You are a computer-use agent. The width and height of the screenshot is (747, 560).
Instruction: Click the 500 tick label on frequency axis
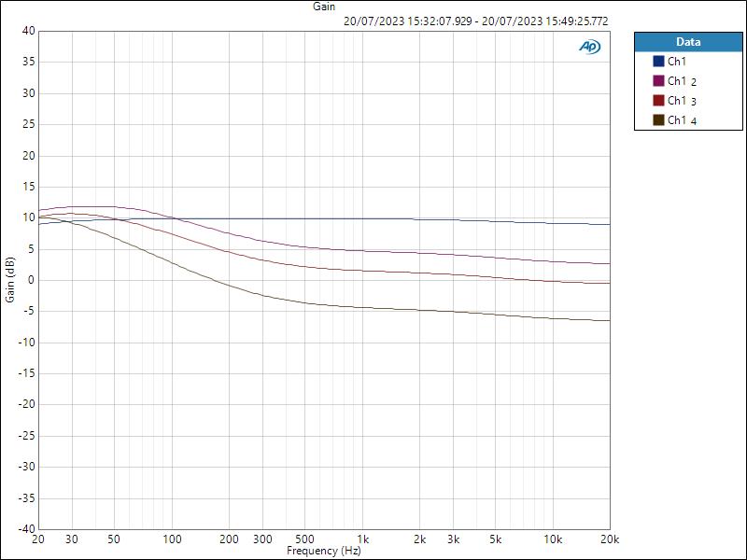point(305,539)
